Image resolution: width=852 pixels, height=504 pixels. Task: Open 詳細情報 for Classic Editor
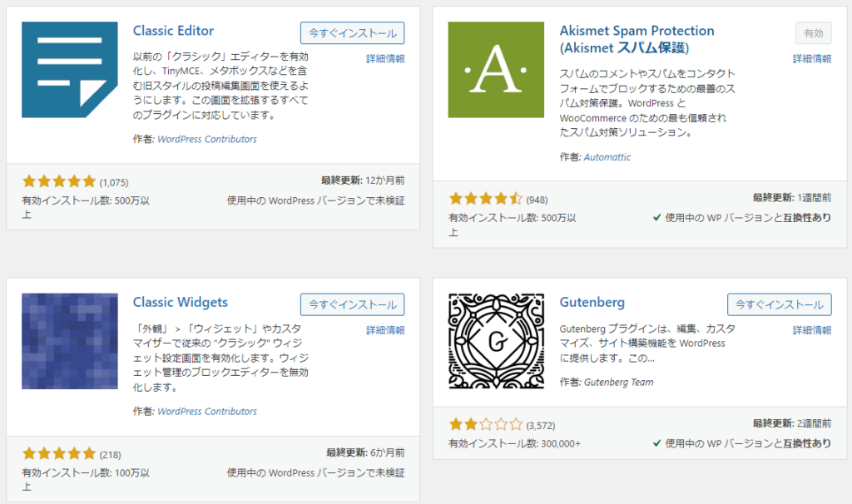[x=385, y=59]
